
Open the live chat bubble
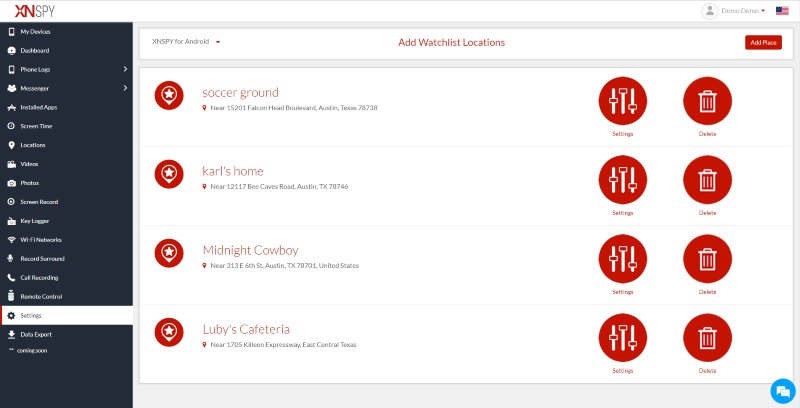tap(782, 390)
